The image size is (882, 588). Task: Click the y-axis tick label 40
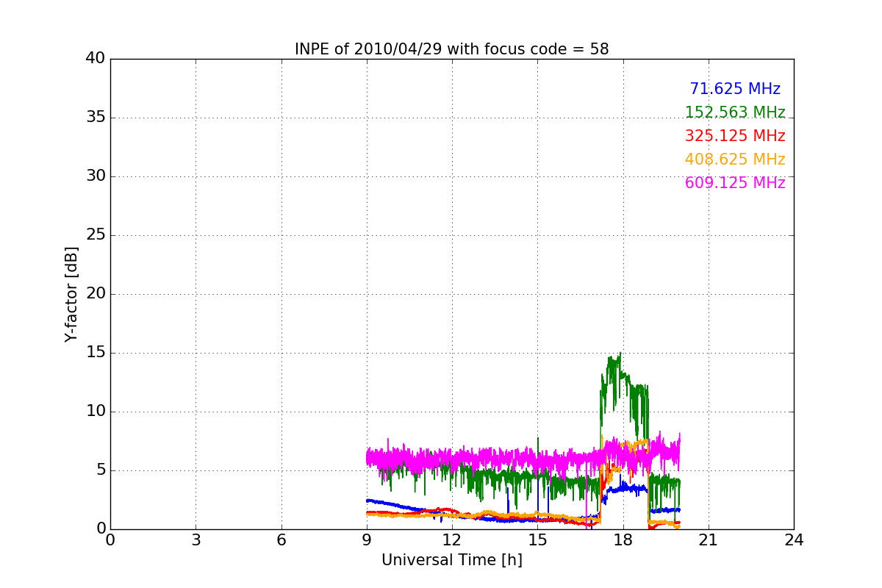click(96, 59)
